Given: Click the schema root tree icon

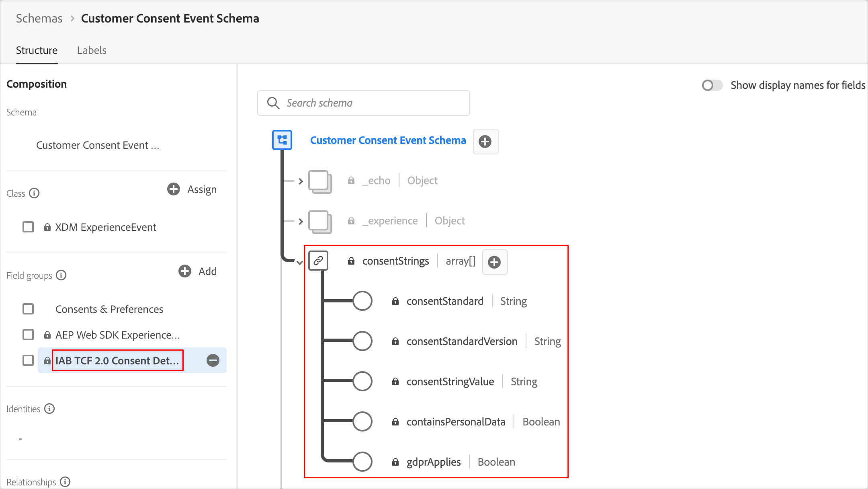Looking at the screenshot, I should [282, 140].
